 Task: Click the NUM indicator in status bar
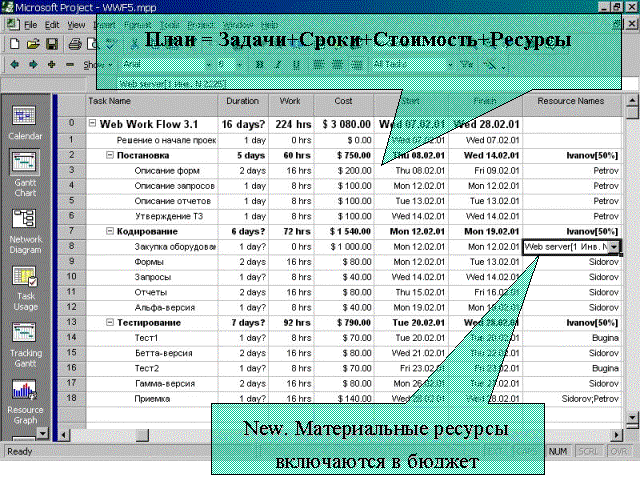[558, 451]
